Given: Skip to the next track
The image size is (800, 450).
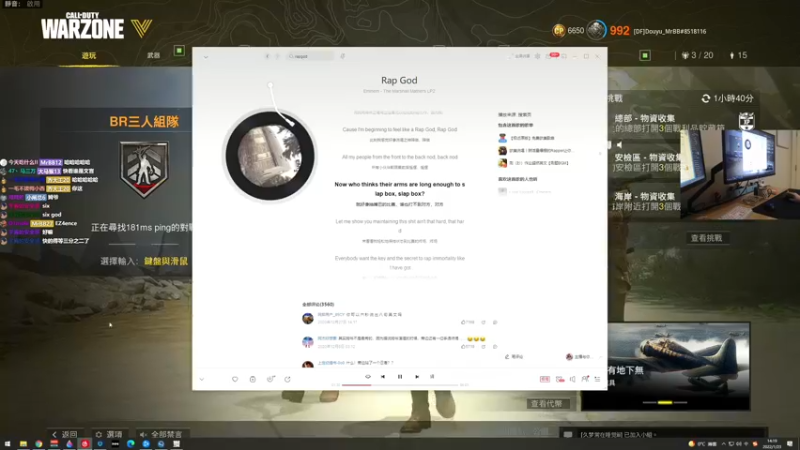Looking at the screenshot, I should [417, 377].
